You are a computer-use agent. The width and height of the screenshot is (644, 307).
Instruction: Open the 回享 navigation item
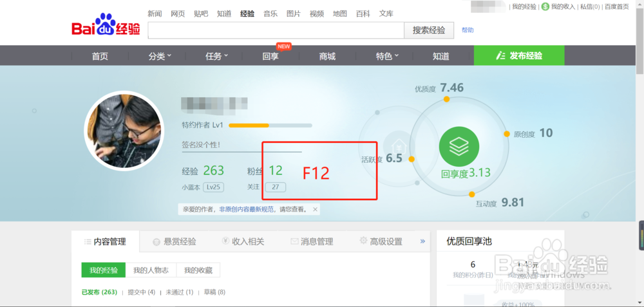(x=270, y=56)
